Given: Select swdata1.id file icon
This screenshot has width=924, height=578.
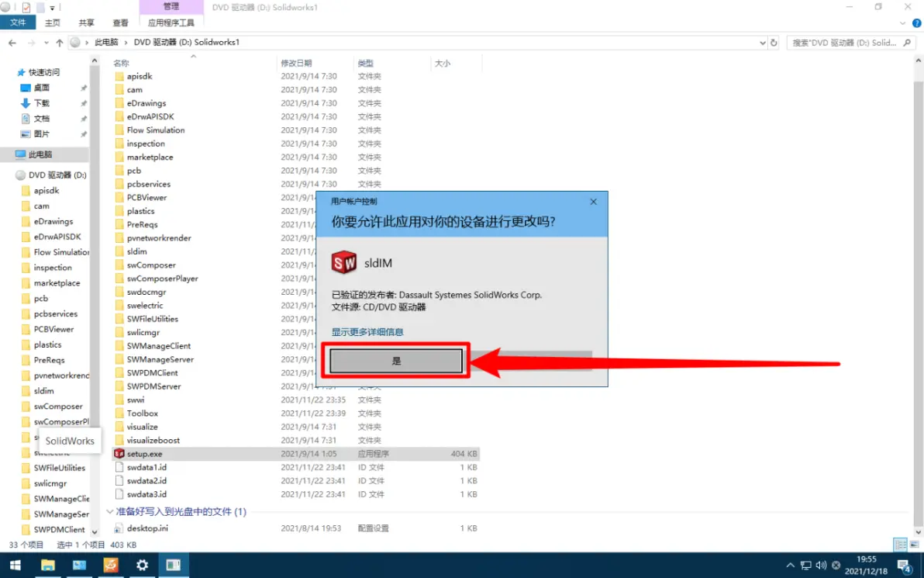Looking at the screenshot, I should pos(119,467).
